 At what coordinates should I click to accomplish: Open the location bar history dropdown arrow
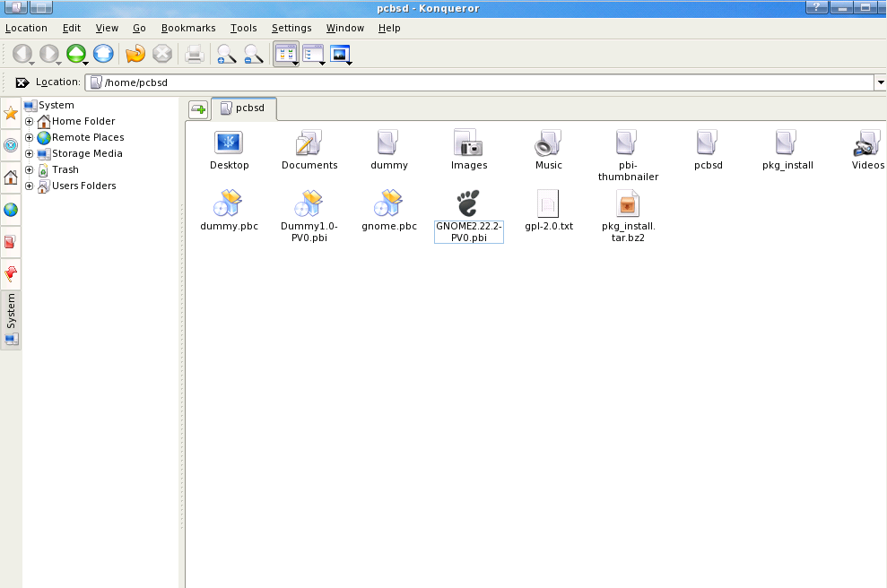(x=880, y=82)
